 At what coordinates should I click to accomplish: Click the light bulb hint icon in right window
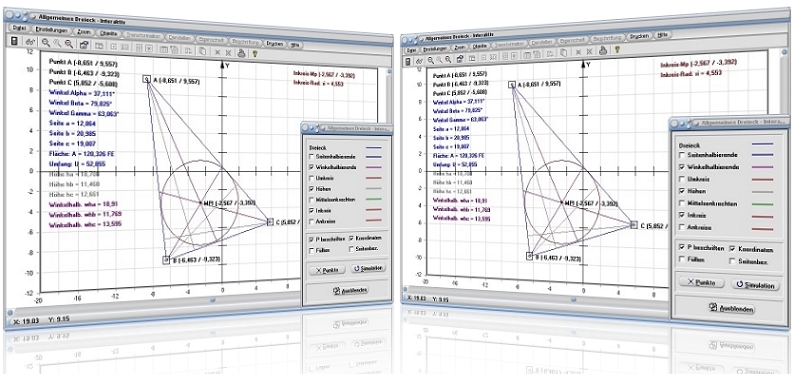tap(617, 50)
